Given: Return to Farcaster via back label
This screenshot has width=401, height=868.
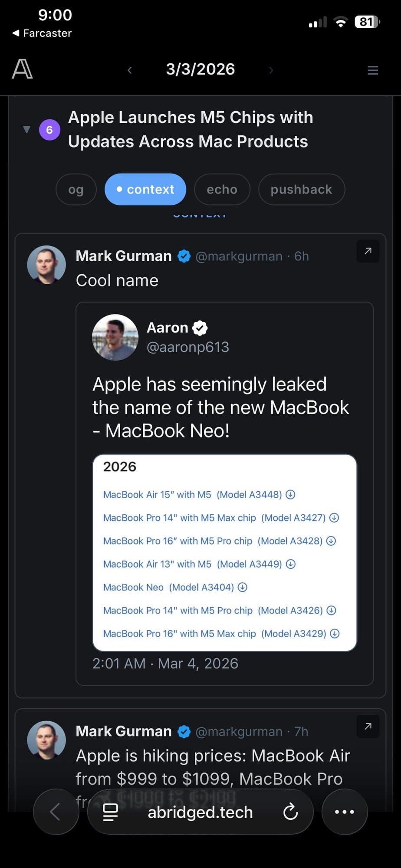Looking at the screenshot, I should (41, 33).
